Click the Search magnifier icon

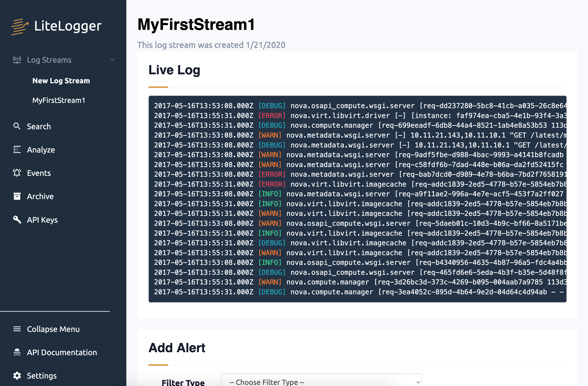[x=17, y=126]
